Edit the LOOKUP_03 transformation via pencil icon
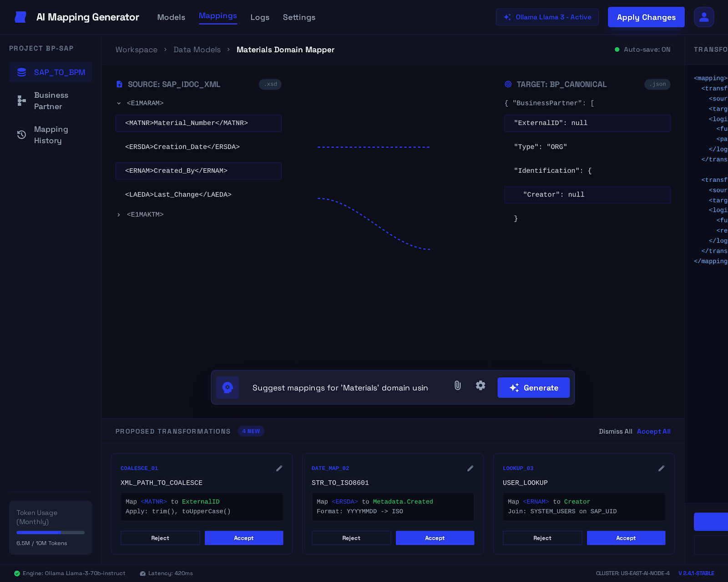 coord(661,468)
